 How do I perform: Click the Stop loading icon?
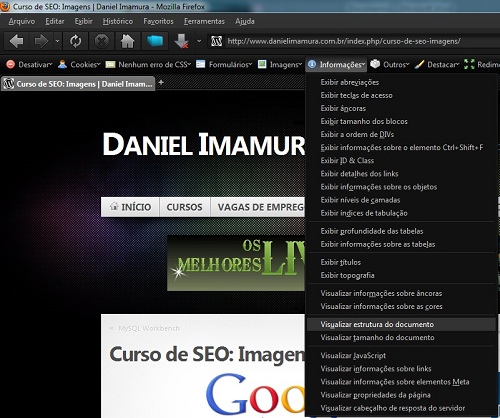pyautogui.click(x=101, y=41)
